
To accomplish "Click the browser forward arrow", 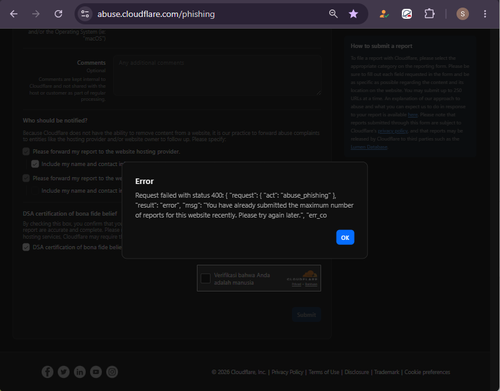I will 36,14.
